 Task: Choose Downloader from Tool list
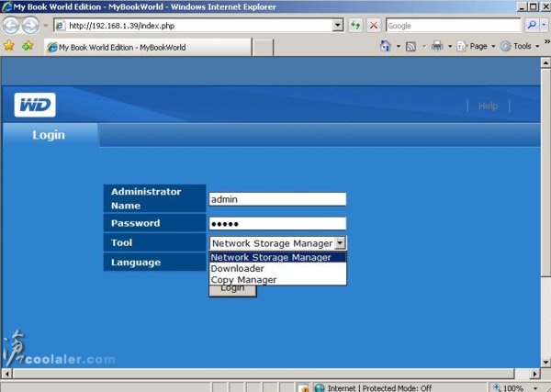pos(277,268)
